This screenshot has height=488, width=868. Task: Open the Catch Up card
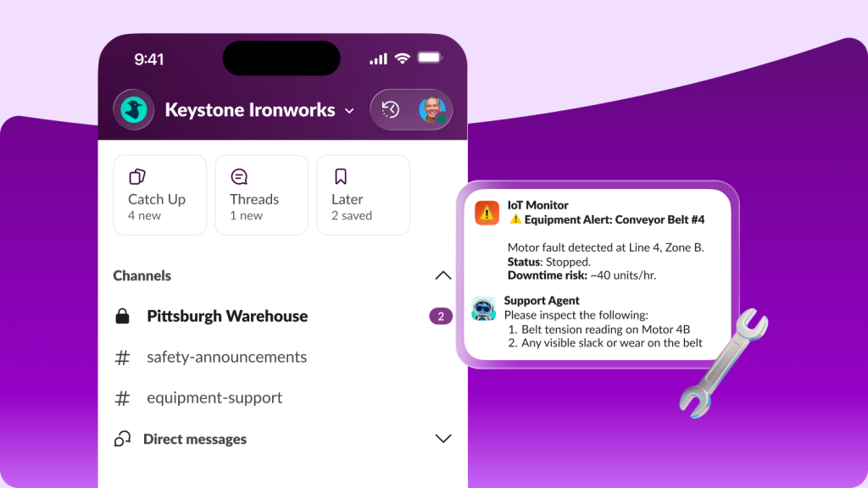pos(160,195)
